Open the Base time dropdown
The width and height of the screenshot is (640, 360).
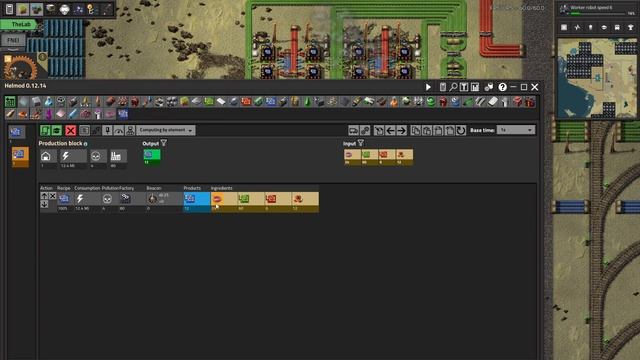click(x=516, y=130)
